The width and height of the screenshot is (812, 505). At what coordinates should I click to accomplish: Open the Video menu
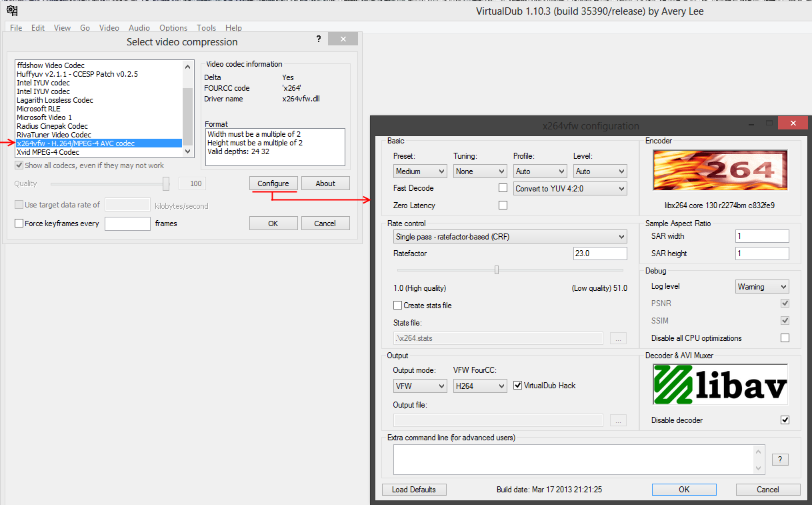click(x=109, y=28)
